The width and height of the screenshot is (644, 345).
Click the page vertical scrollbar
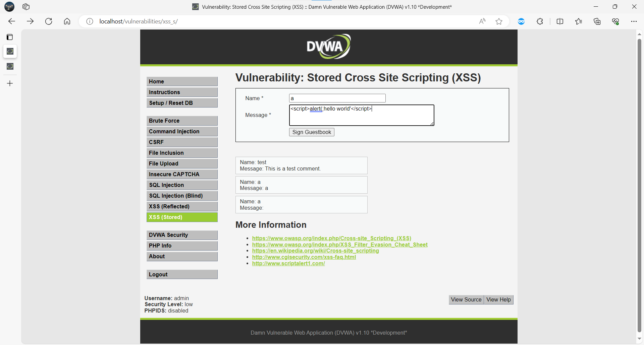(x=639, y=184)
